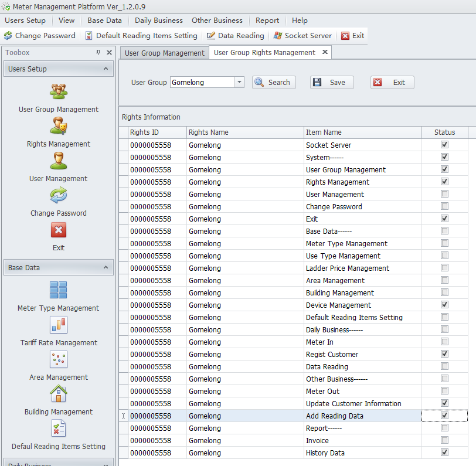Close User Group Rights Management tab
Screen dimensions: 476x466
click(x=325, y=52)
